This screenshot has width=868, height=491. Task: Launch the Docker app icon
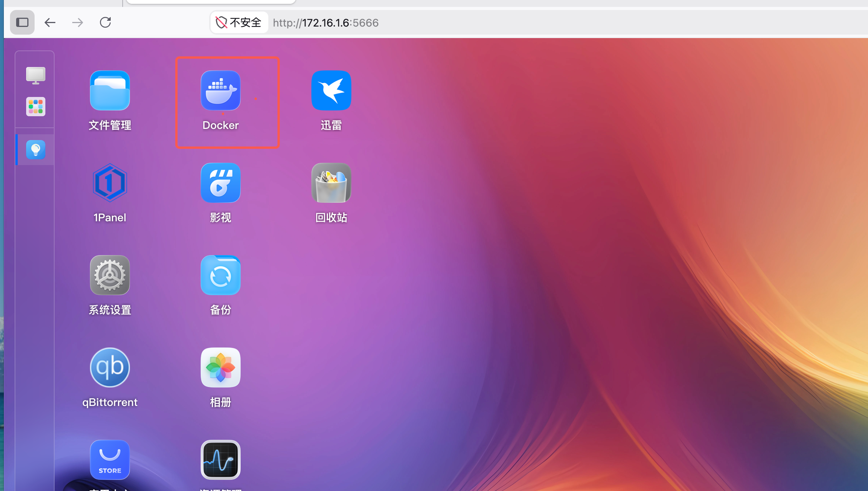click(x=221, y=90)
